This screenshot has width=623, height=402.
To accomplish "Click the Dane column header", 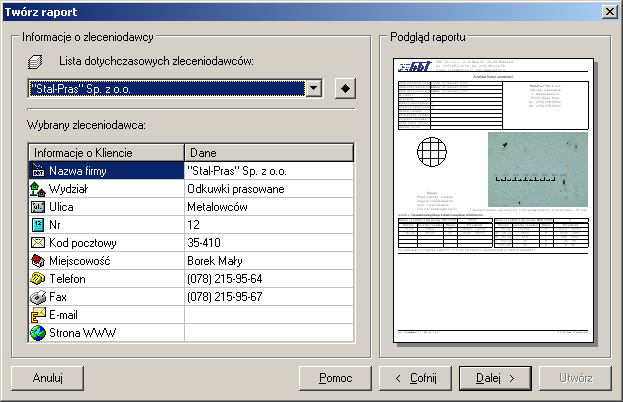I will tap(269, 153).
